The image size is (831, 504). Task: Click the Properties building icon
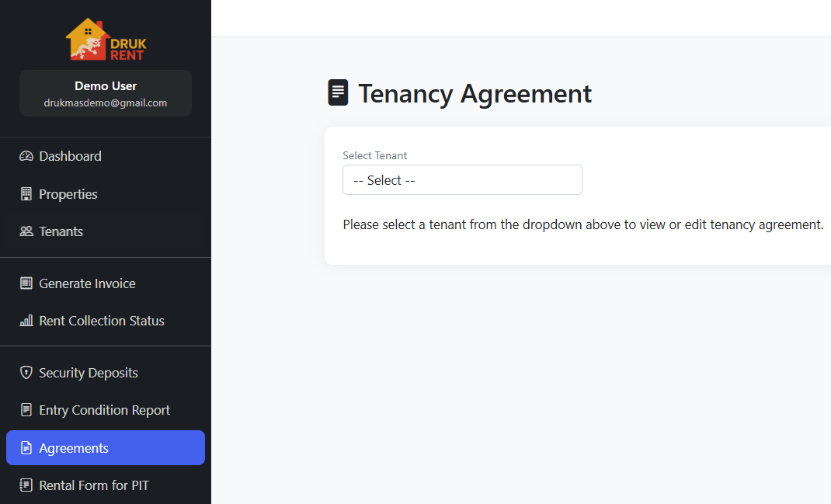click(26, 194)
